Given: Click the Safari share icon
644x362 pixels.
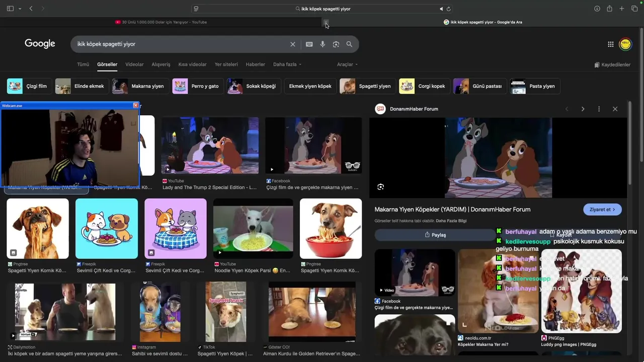Looking at the screenshot, I should click(x=609, y=9).
